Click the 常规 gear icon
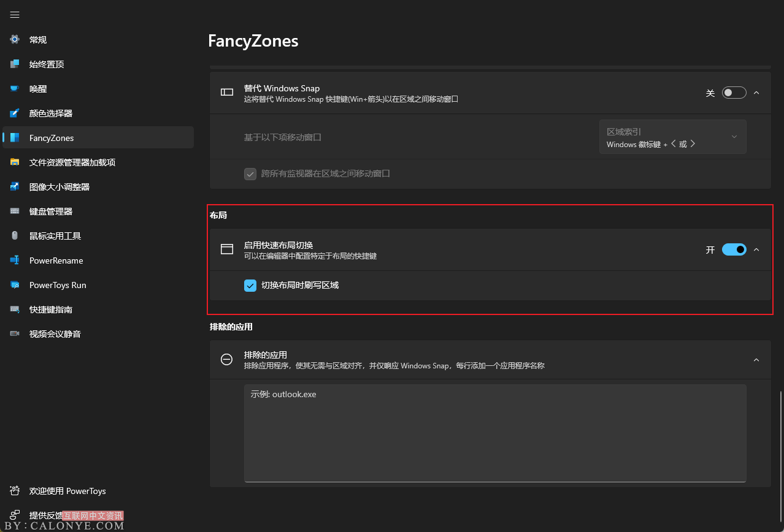 click(x=15, y=39)
